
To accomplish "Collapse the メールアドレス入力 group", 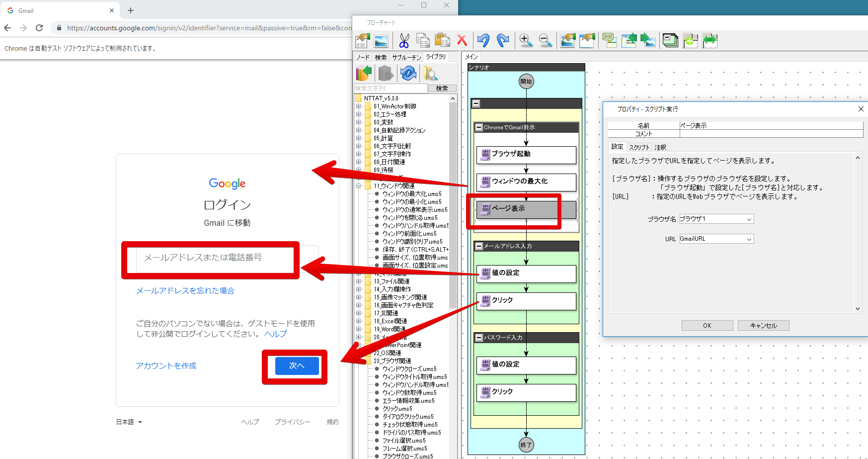I will point(479,246).
